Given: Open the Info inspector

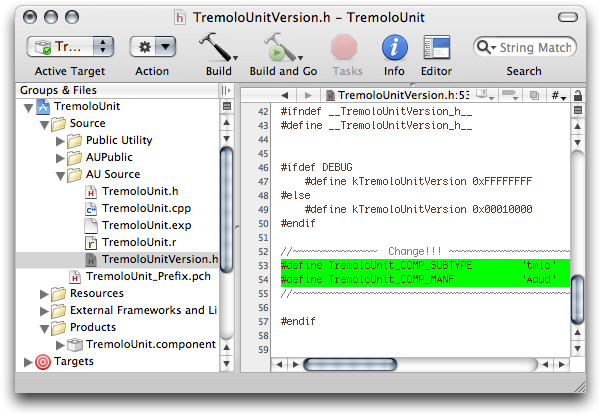Looking at the screenshot, I should point(395,47).
